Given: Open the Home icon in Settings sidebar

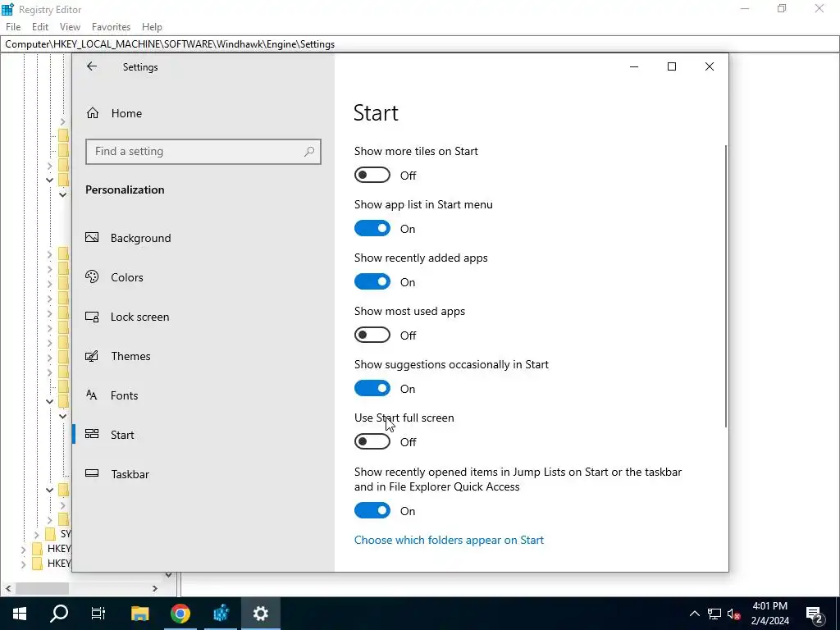Looking at the screenshot, I should point(93,113).
